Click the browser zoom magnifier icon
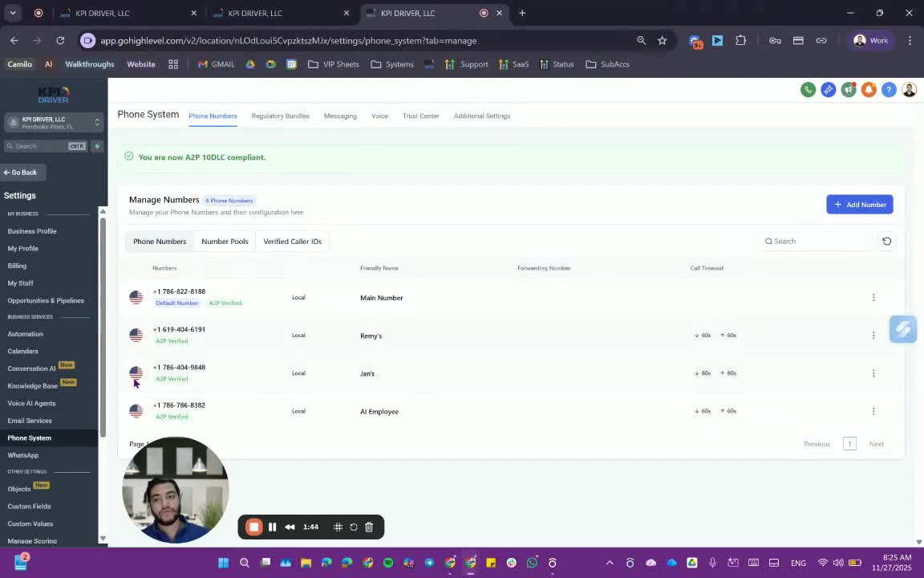Viewport: 924px width, 578px height. pyautogui.click(x=641, y=40)
